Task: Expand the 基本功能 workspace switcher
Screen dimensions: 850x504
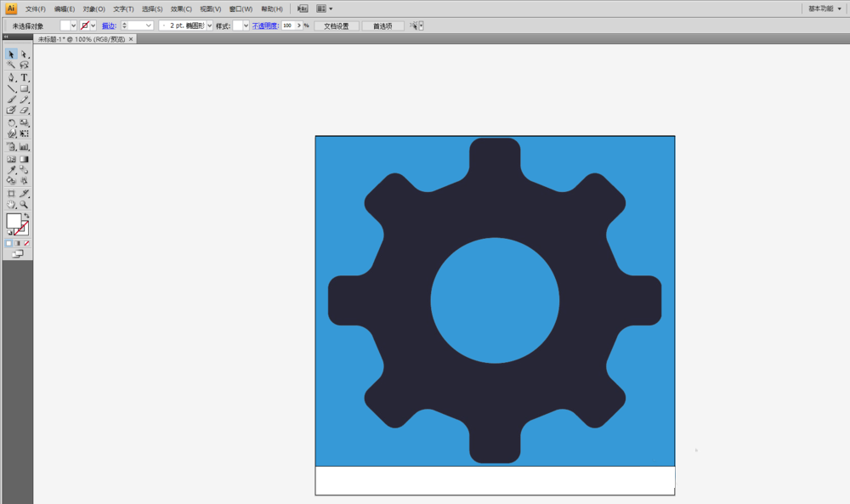Action: click(824, 8)
